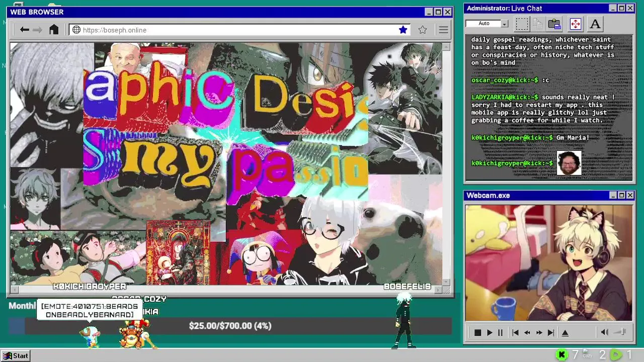
Task: Click the K0KICHIGROYPER label on the collage
Action: pos(90,286)
